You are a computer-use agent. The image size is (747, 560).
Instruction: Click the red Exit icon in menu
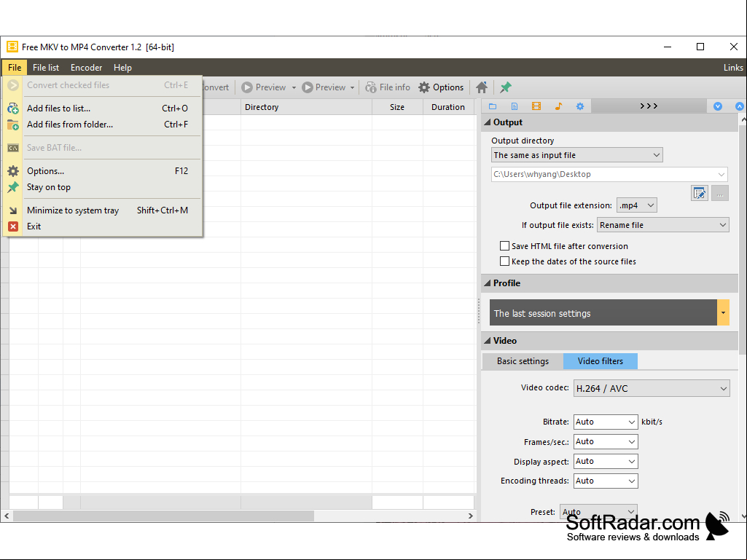[x=13, y=226]
